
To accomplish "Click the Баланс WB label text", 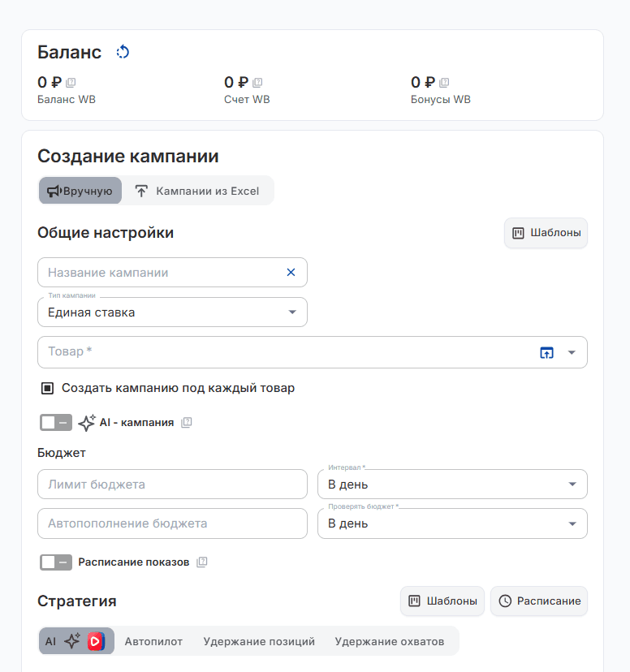I will tap(67, 100).
